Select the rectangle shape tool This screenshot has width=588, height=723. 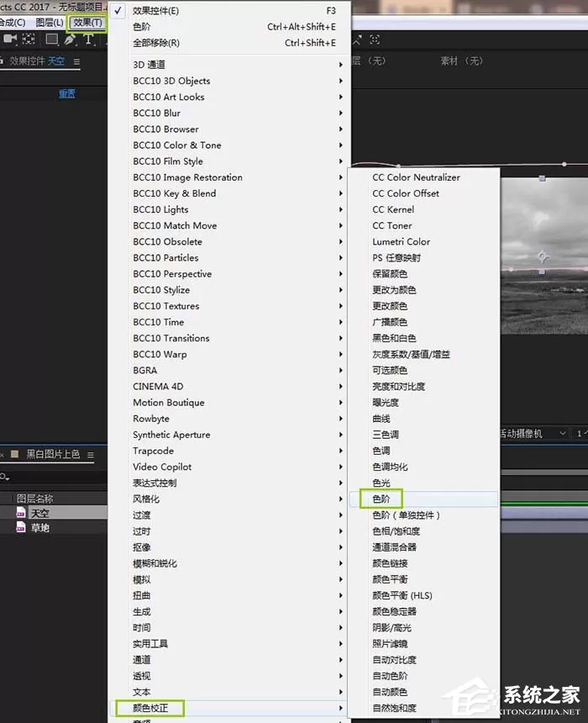tap(51, 40)
